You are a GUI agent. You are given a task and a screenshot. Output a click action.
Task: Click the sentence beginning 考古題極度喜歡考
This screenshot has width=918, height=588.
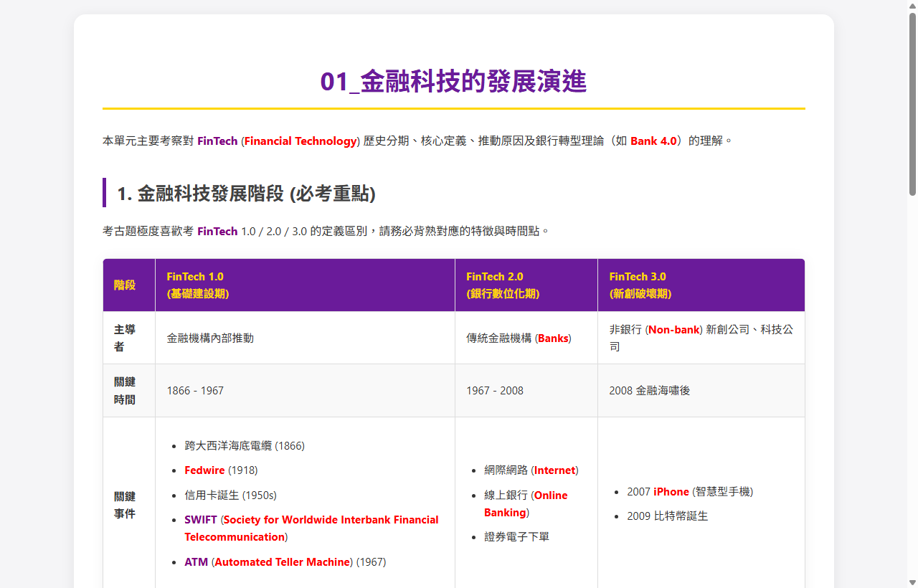tap(326, 232)
